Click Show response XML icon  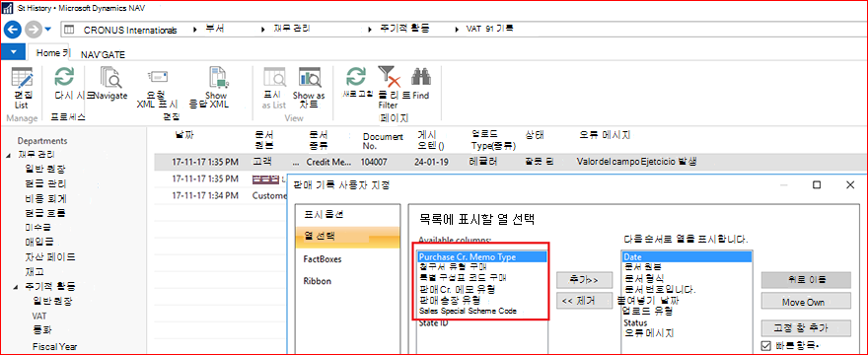219,78
